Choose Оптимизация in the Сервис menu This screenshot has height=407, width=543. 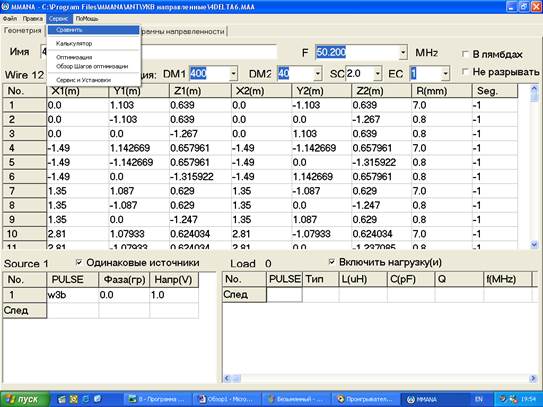click(93, 57)
